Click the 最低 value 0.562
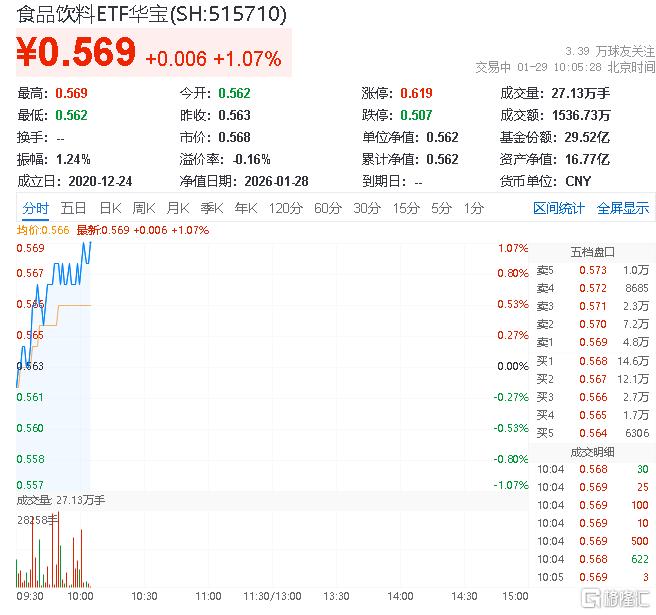Viewport: 656px width, 615px height. pos(71,115)
